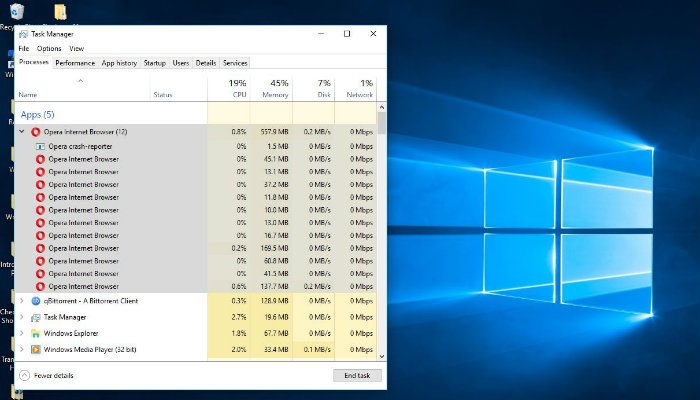The width and height of the screenshot is (700, 400).
Task: Select the Opera crash-reporter process name
Action: coord(80,146)
